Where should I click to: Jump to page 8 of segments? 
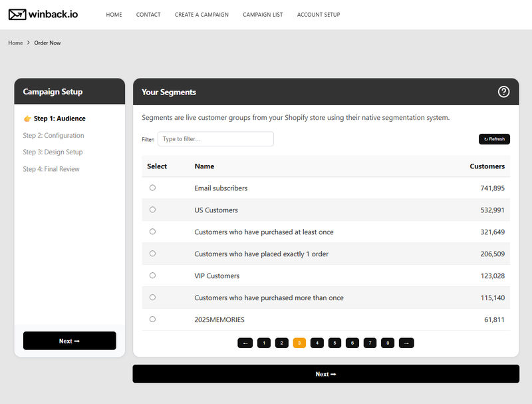pos(388,343)
